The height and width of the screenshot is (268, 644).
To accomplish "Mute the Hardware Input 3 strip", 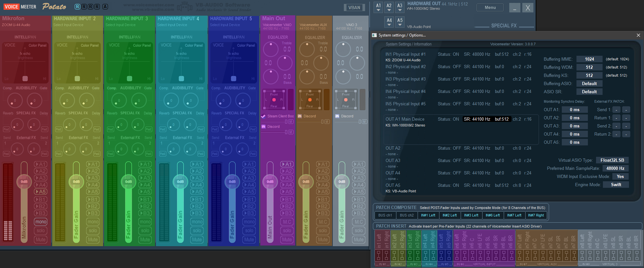I will (x=145, y=240).
